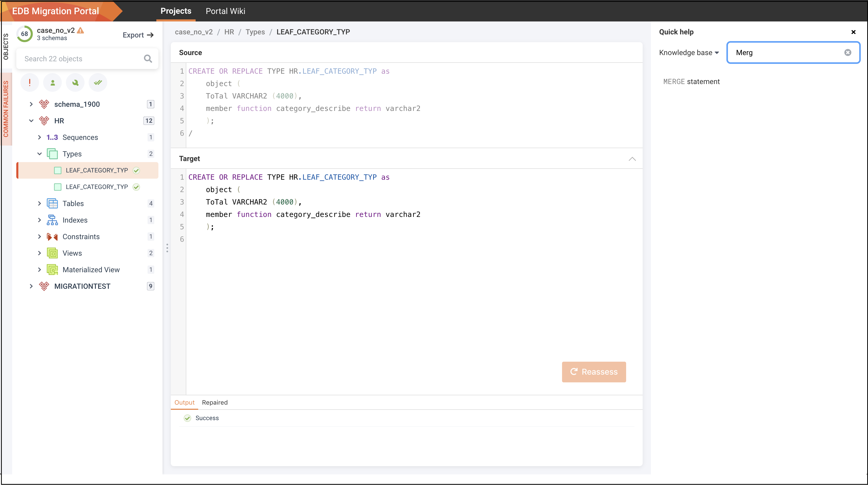Open MERGE statement help result
The width and height of the screenshot is (868, 485).
click(692, 81)
